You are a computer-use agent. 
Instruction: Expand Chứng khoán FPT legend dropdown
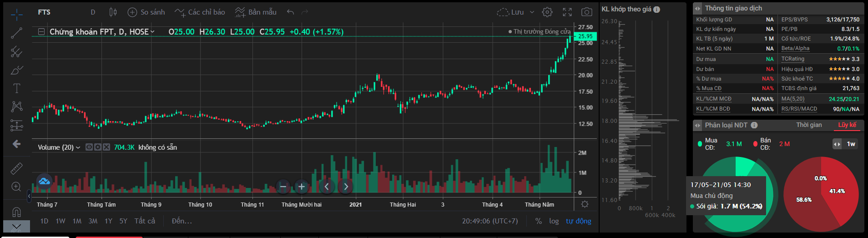[x=152, y=32]
